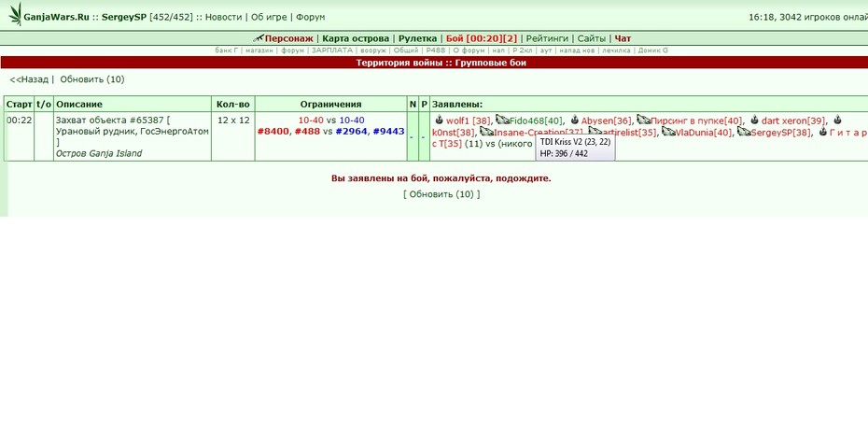Open the Новости link in the header
Image resolution: width=868 pixels, height=425 pixels.
(x=223, y=17)
